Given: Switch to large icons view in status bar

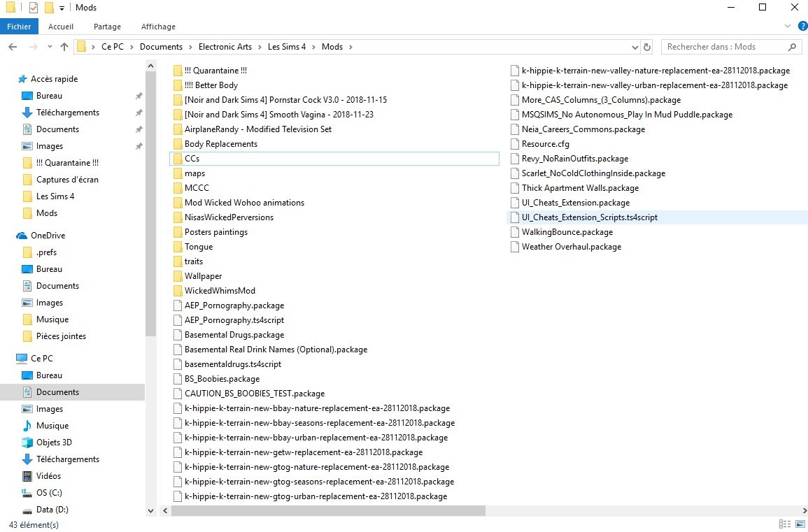Looking at the screenshot, I should (x=800, y=524).
